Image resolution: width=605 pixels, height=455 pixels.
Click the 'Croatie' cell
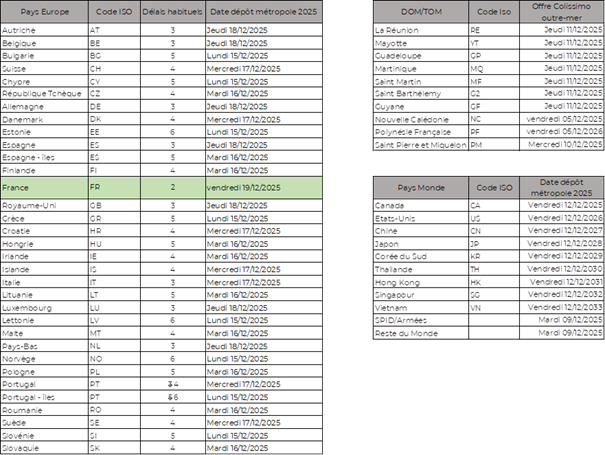(44, 231)
